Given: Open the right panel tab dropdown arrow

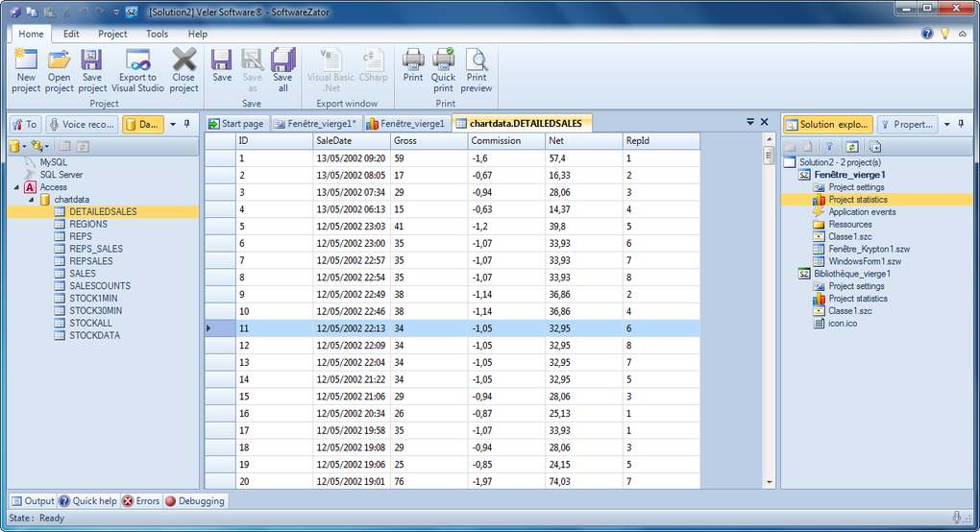Looking at the screenshot, I should [947, 124].
